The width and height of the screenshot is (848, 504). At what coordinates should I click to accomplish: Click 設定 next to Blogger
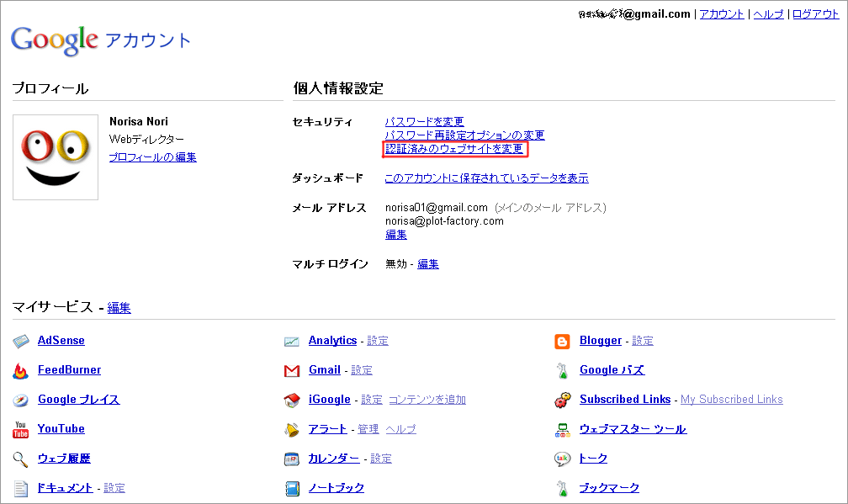tap(643, 341)
